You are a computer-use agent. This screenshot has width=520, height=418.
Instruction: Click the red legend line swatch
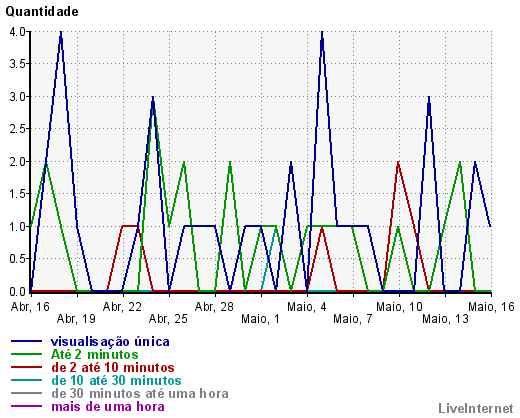[26, 367]
